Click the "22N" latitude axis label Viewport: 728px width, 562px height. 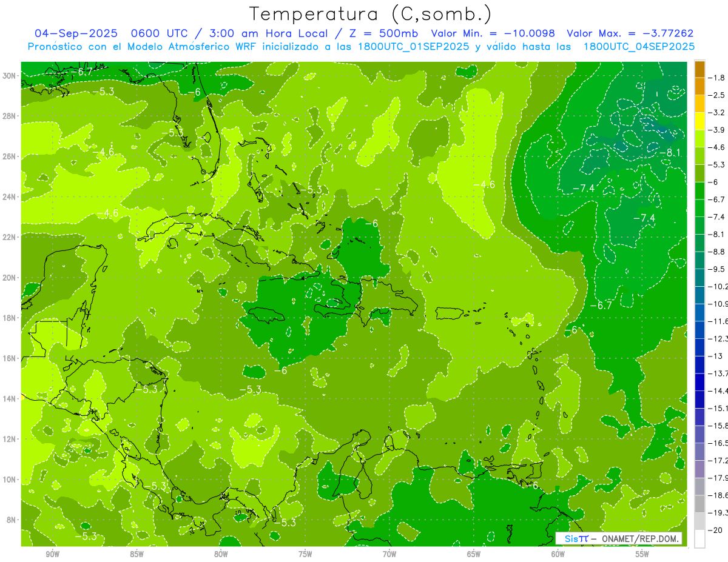(x=10, y=237)
